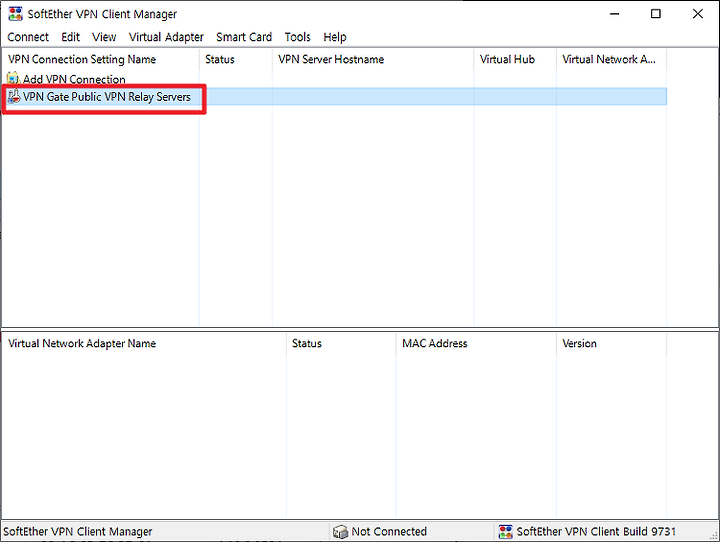Select the Add VPN Connection entry text
This screenshot has width=720, height=542.
(74, 79)
